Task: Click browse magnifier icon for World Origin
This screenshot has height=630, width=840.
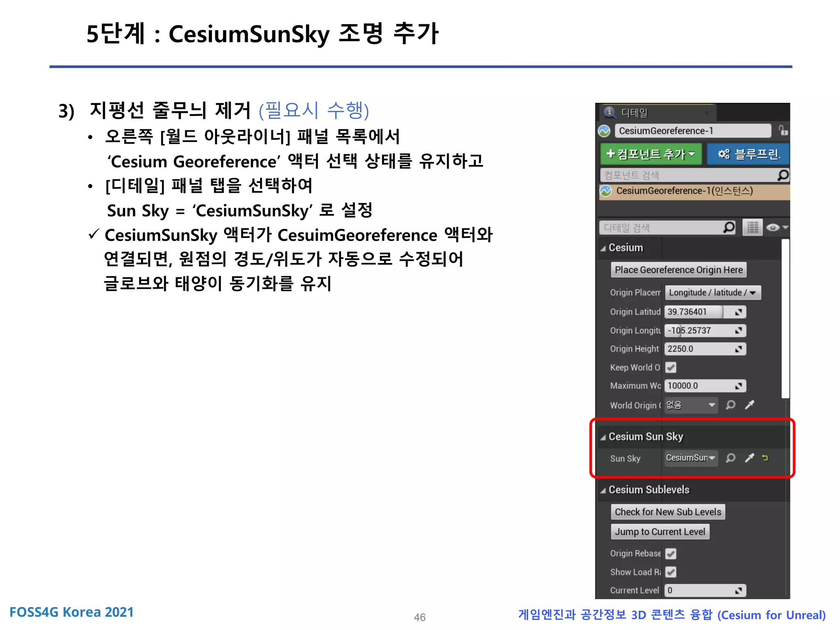Action: (x=730, y=405)
